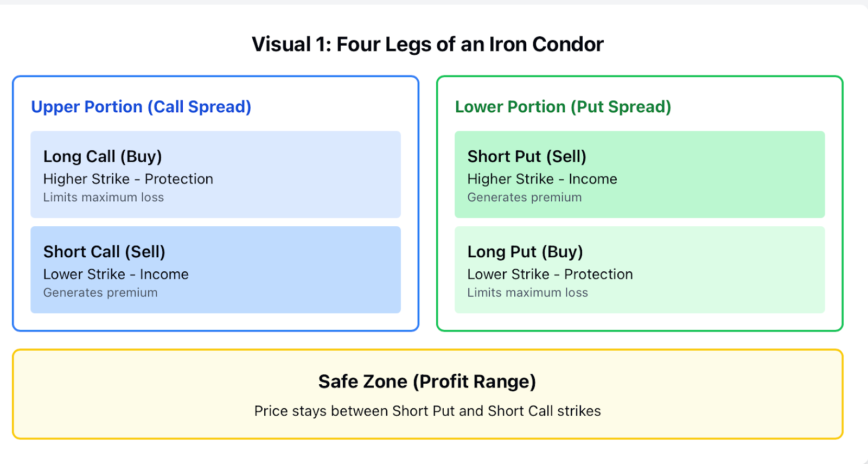The width and height of the screenshot is (868, 464).
Task: Click the Price stays between Short Put sentence
Action: [x=427, y=411]
